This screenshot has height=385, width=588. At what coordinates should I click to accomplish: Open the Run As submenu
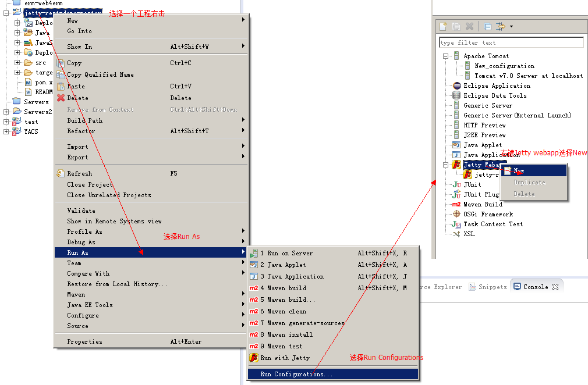[151, 252]
